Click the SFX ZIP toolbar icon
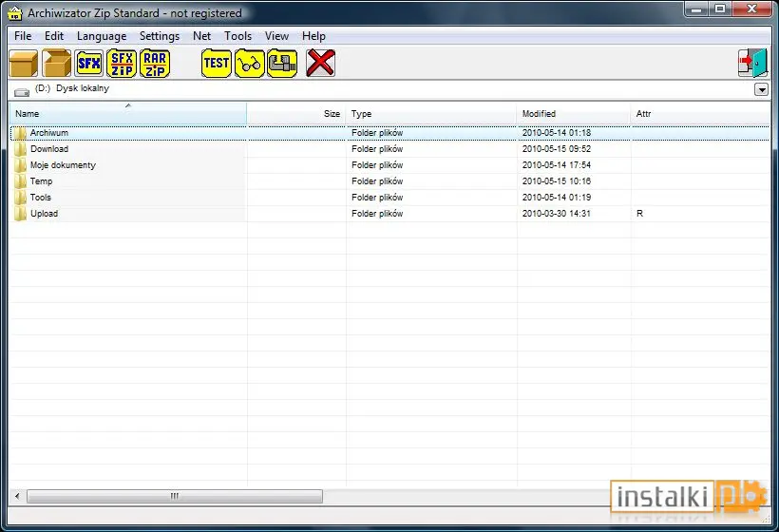 pos(122,63)
